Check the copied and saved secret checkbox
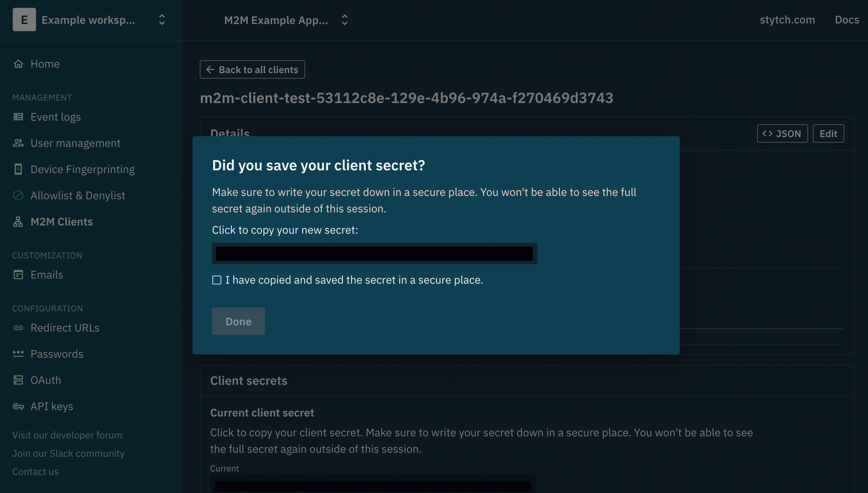The width and height of the screenshot is (868, 493). pyautogui.click(x=217, y=280)
